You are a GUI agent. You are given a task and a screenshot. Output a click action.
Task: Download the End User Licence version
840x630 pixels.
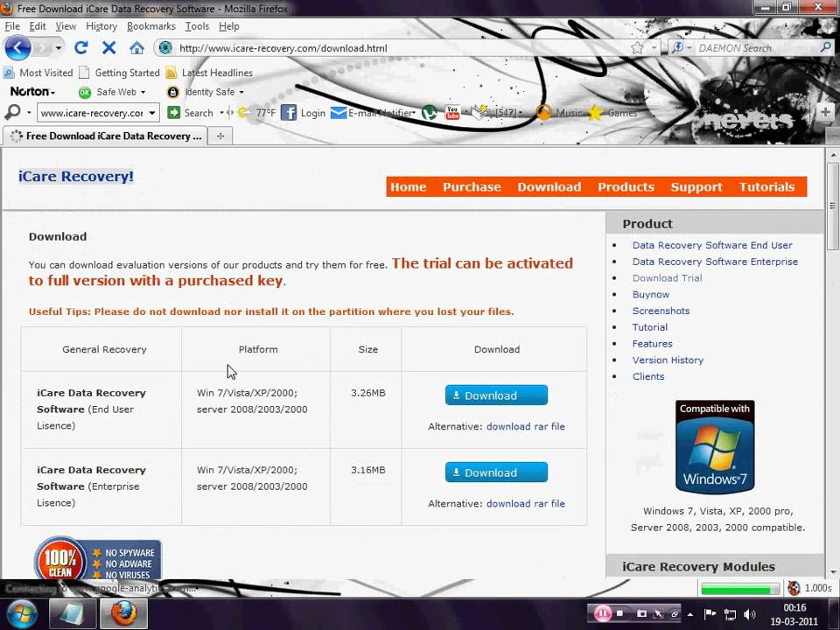[496, 395]
